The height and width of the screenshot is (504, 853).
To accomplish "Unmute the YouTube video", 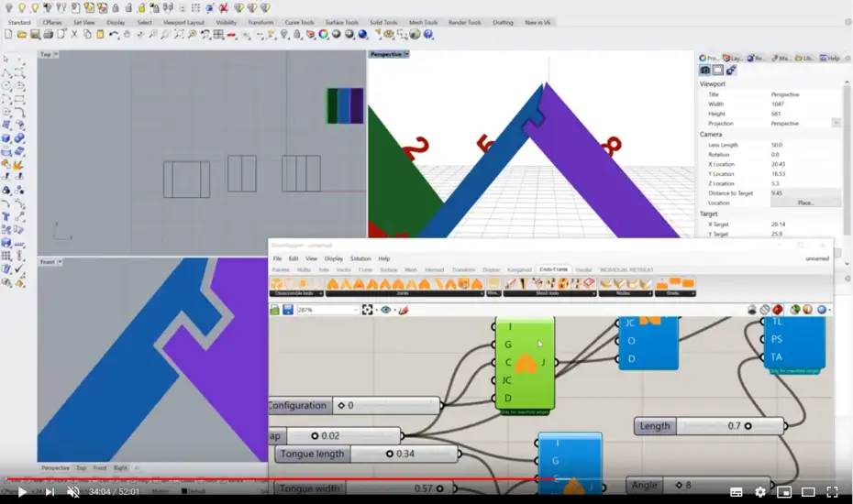I will (72, 492).
